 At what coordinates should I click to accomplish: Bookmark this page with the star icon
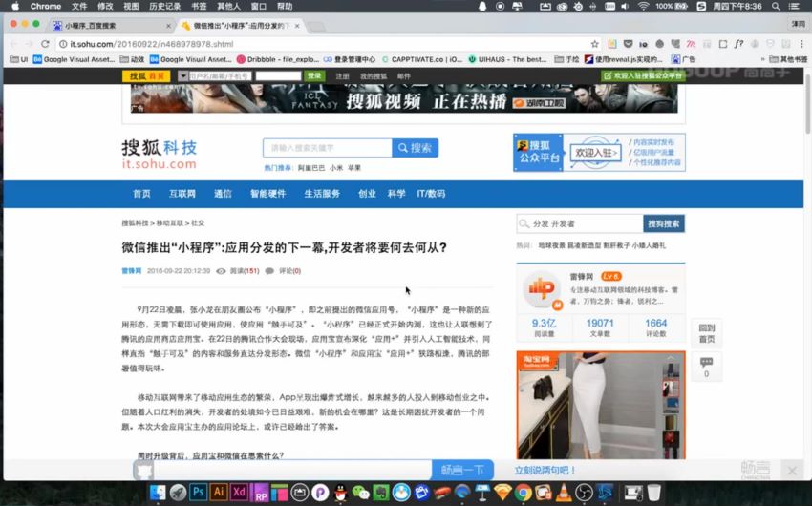coord(594,44)
